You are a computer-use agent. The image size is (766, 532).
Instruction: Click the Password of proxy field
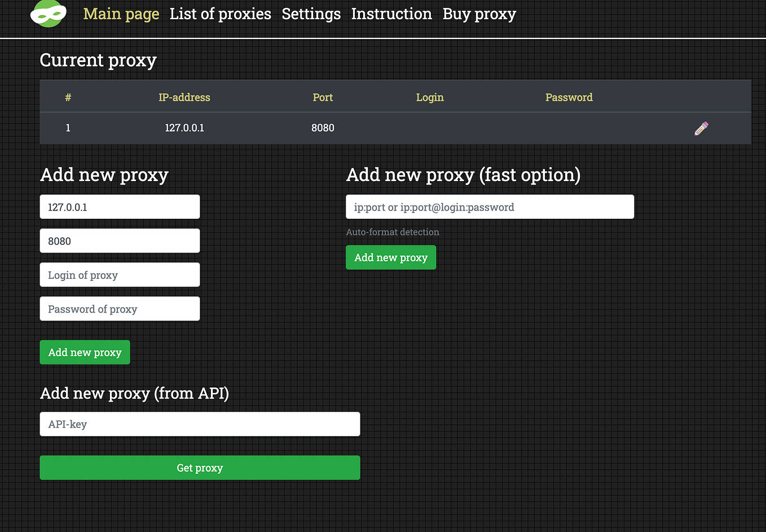120,309
